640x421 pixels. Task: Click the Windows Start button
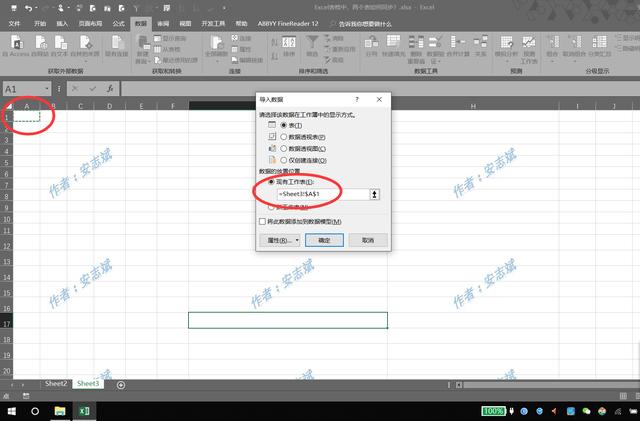coord(12,411)
